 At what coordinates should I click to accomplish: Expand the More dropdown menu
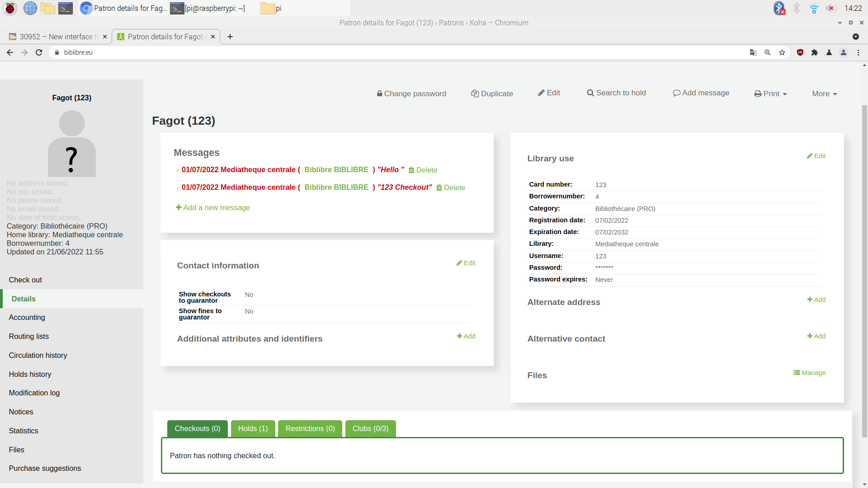(824, 94)
